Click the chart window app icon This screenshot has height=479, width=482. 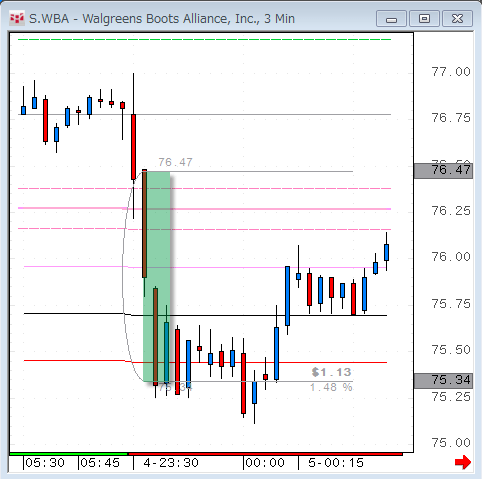pyautogui.click(x=16, y=18)
